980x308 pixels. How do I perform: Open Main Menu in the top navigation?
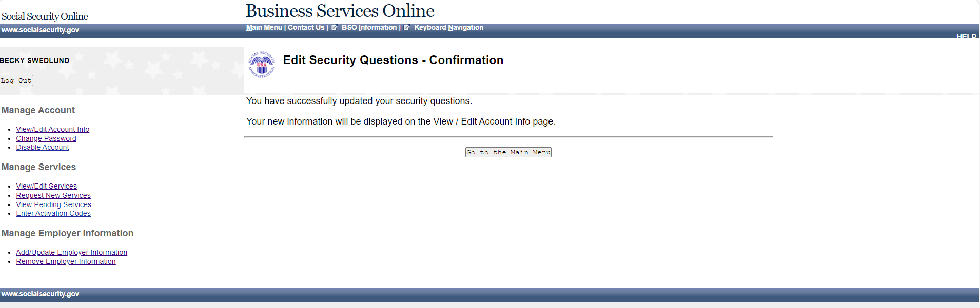(264, 28)
